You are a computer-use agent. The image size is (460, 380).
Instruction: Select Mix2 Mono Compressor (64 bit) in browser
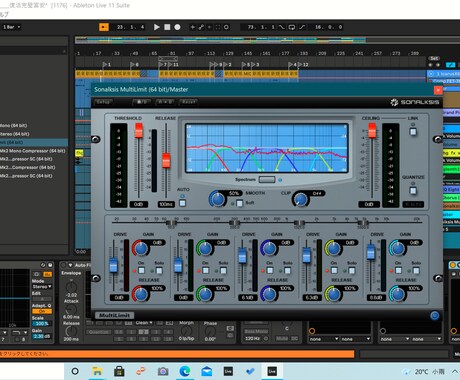[x=32, y=151]
